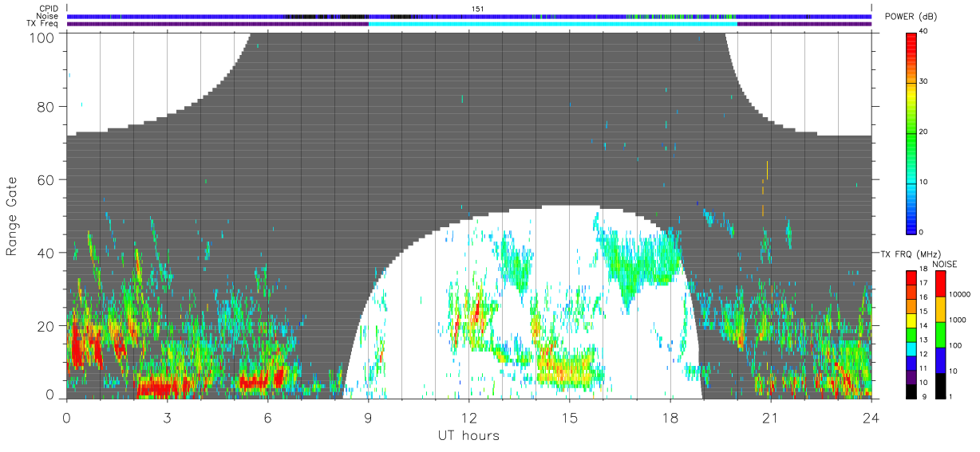Click the green middle of the POWER colorbar
The image size is (980, 452).
tap(911, 132)
